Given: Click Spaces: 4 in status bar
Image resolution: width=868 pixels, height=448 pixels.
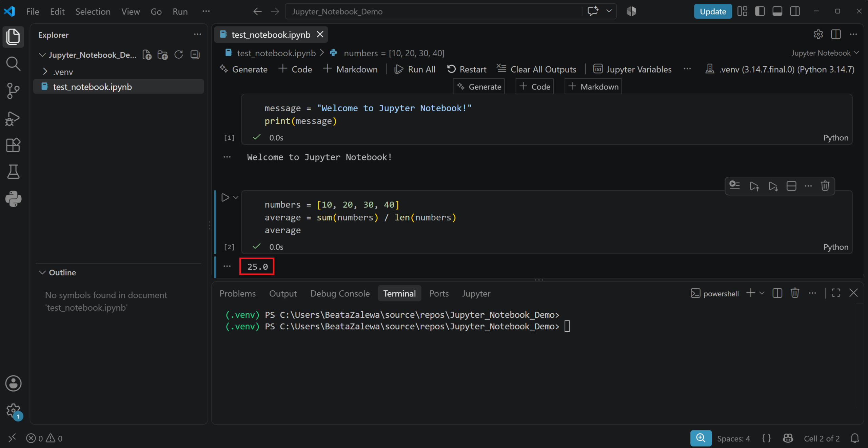Looking at the screenshot, I should [733, 439].
